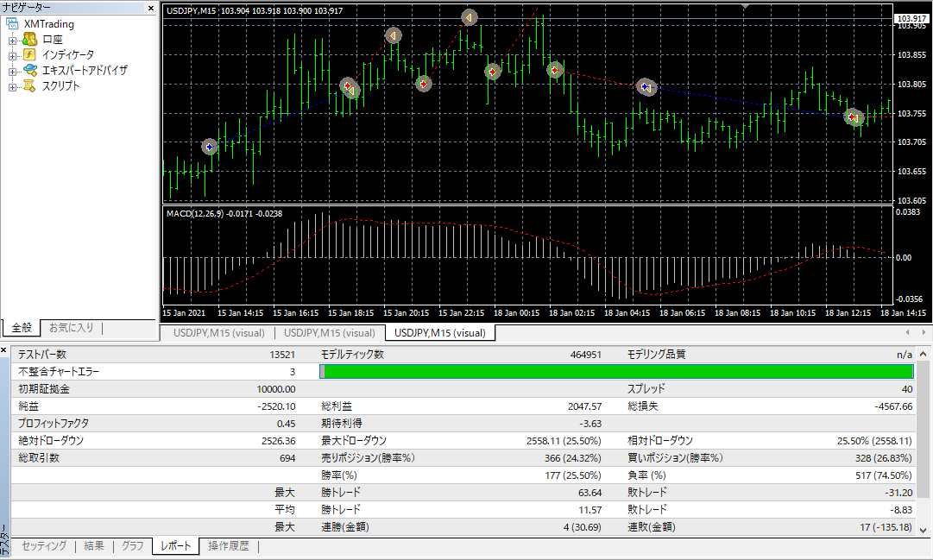Click the テストバー数 value 13521
This screenshot has width=933, height=560.
(282, 355)
